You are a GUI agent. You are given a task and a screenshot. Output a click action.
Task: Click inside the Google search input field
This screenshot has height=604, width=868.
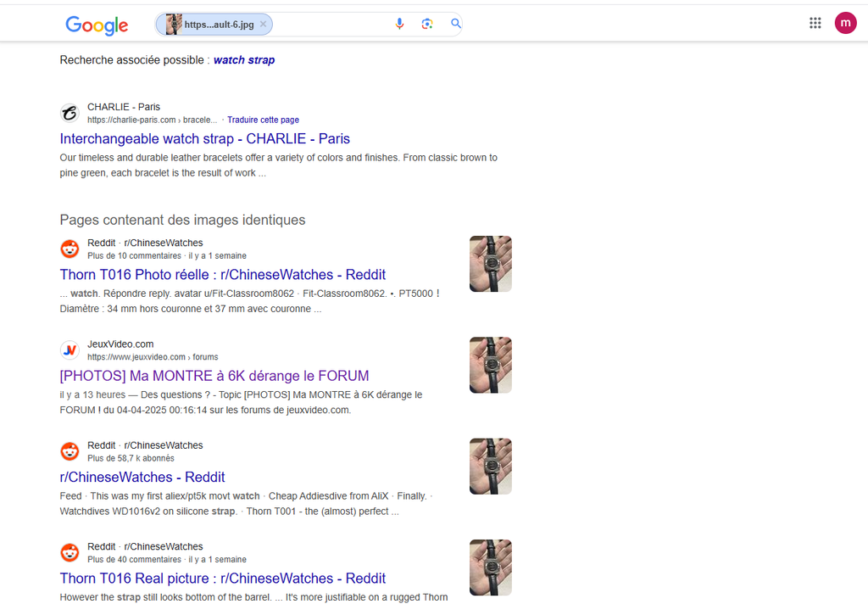[x=331, y=25]
